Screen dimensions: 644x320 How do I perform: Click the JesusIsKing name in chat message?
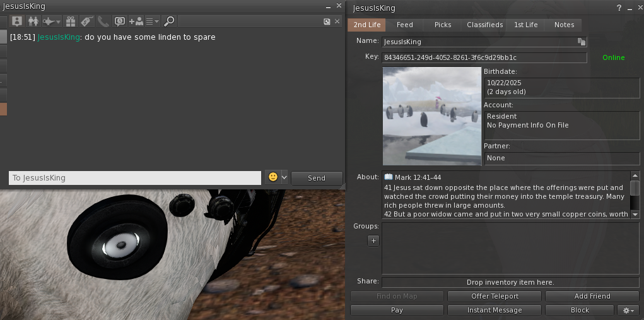(59, 37)
